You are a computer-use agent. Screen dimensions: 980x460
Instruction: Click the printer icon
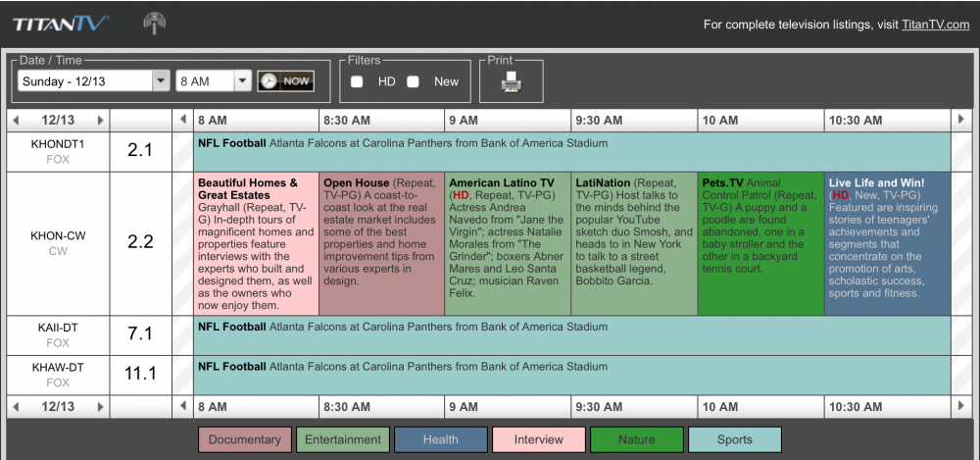512,82
